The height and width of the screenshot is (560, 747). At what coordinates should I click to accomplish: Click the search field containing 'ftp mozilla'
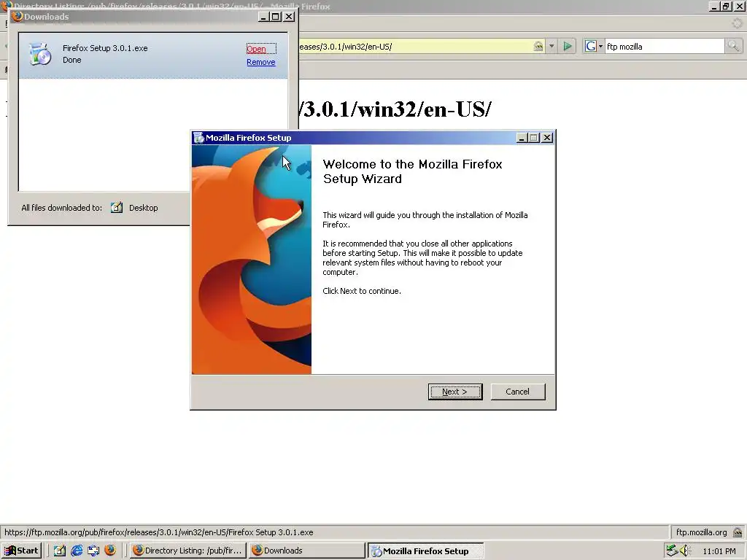pos(664,46)
